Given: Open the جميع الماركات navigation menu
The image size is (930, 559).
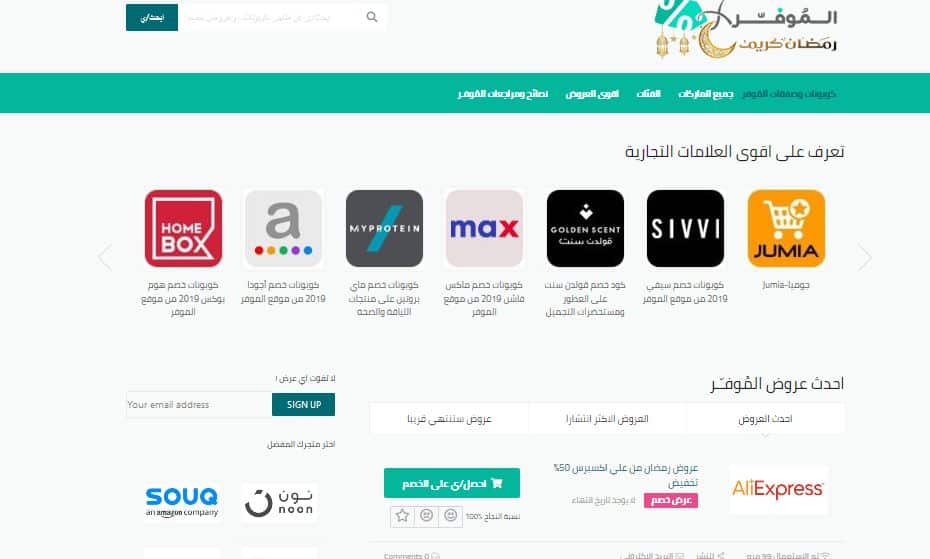Looking at the screenshot, I should [706, 94].
